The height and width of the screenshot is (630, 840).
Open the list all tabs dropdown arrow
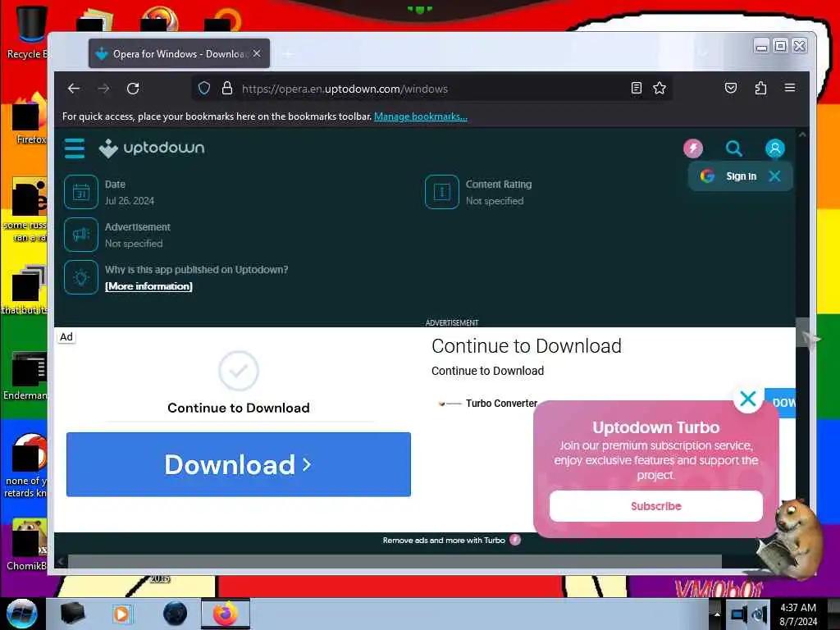click(703, 53)
